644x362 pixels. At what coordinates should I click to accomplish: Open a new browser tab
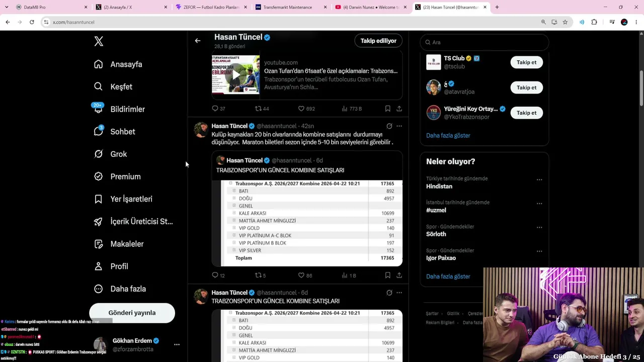pyautogui.click(x=497, y=7)
